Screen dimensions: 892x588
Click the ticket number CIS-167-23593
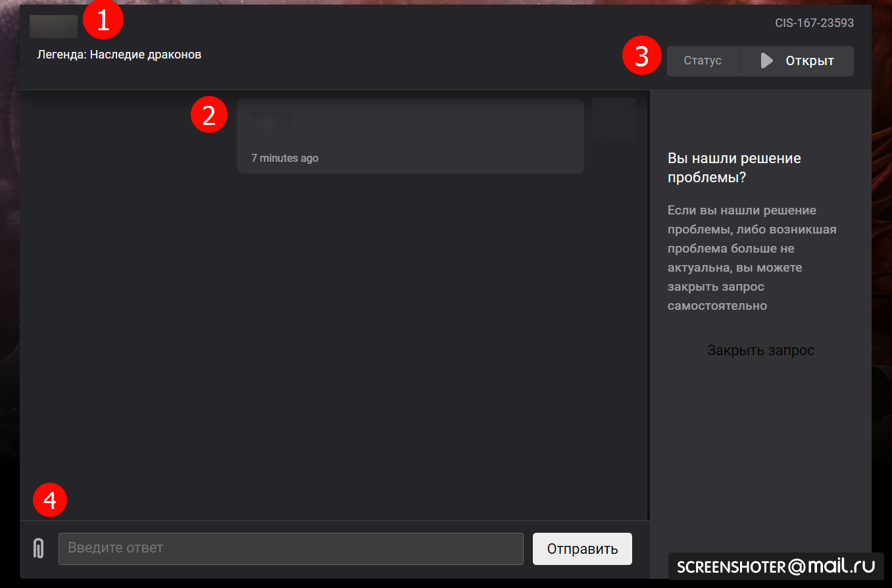point(814,23)
